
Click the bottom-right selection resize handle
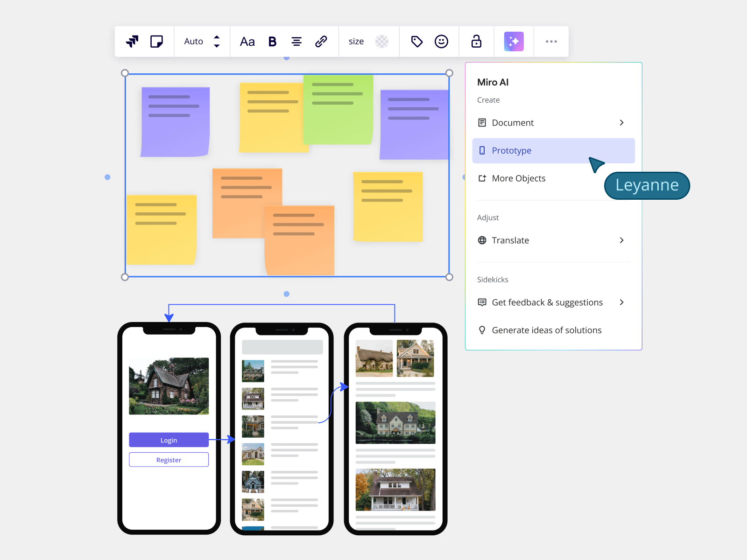[449, 277]
